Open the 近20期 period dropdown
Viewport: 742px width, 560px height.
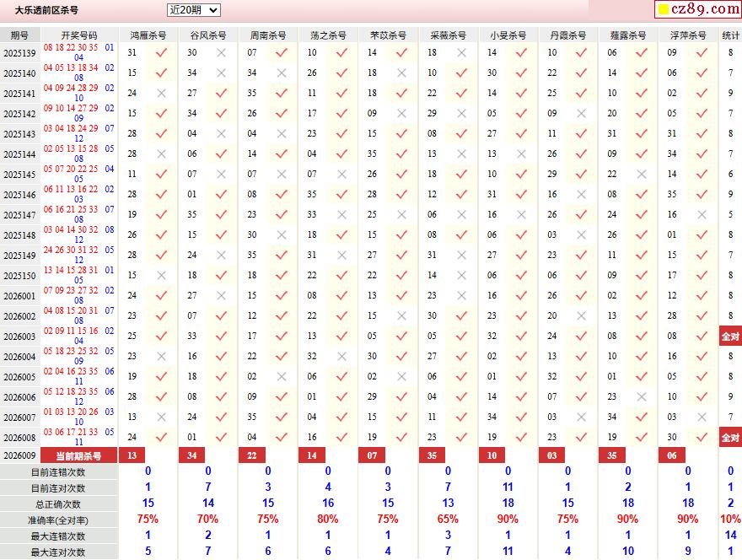point(194,10)
